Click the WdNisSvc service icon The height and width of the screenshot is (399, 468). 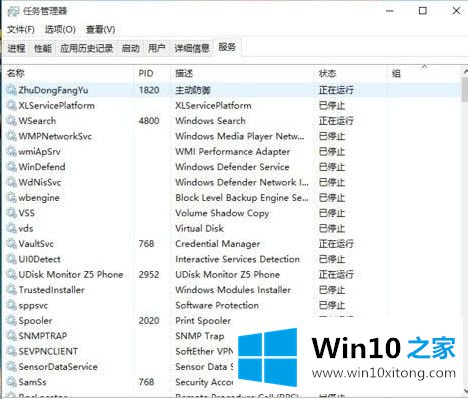pyautogui.click(x=11, y=182)
